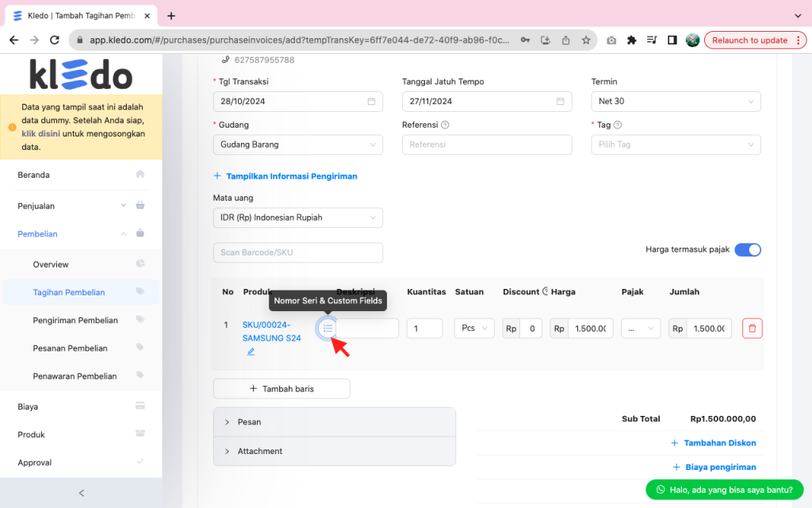Viewport: 812px width, 508px height.
Task: Click the Referensi input field
Action: click(x=487, y=144)
